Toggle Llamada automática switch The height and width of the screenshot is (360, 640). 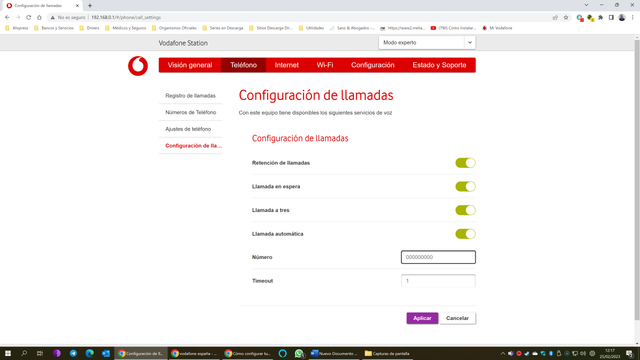pyautogui.click(x=465, y=234)
